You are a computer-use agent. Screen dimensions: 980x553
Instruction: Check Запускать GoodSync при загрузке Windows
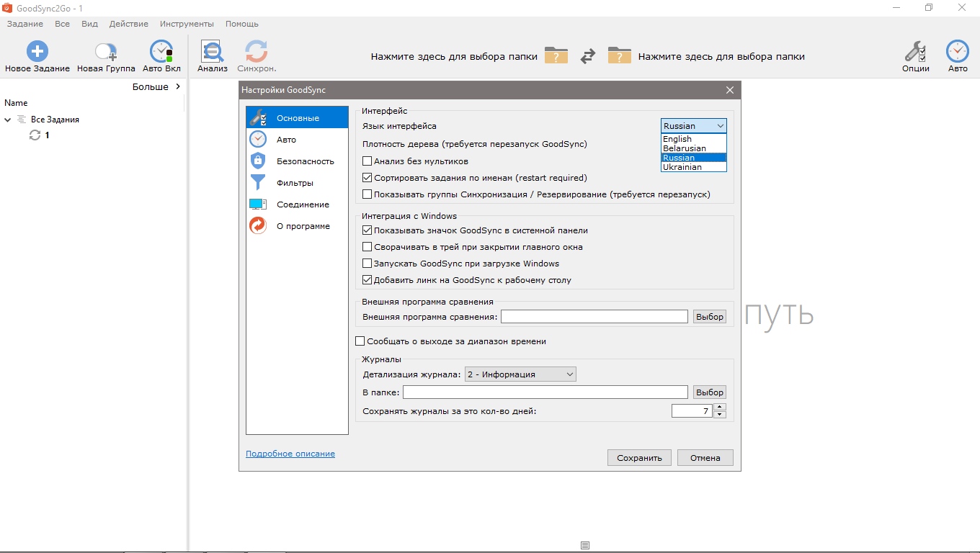click(x=367, y=264)
